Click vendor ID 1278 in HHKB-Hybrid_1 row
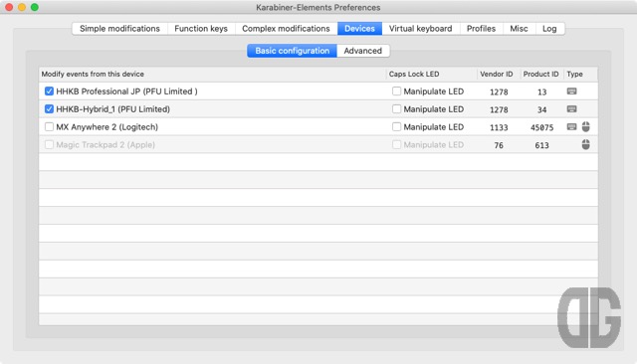This screenshot has height=364, width=637. (499, 110)
